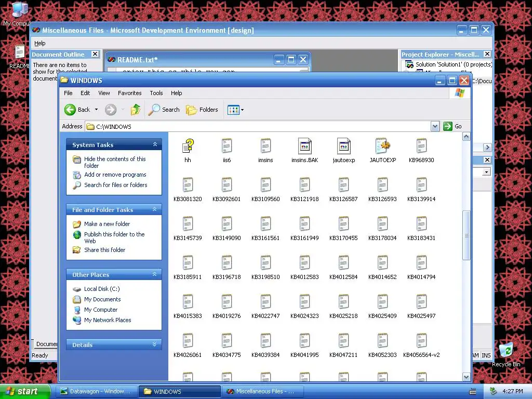Click the Start button
This screenshot has width=532, height=399.
tap(25, 391)
